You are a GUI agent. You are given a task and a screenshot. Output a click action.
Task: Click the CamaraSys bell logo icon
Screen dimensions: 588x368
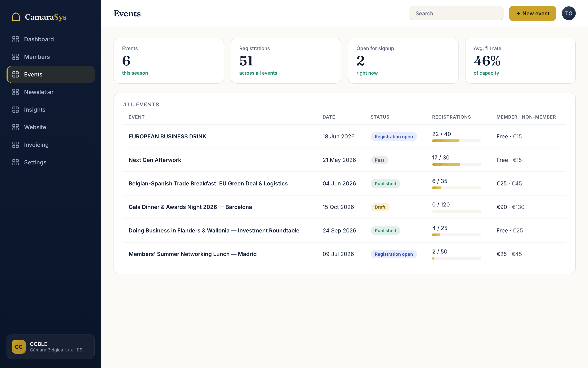tap(16, 17)
